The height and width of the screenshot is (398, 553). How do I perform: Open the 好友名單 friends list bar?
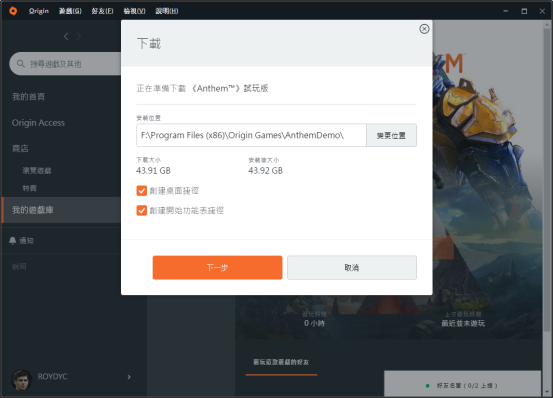point(462,385)
